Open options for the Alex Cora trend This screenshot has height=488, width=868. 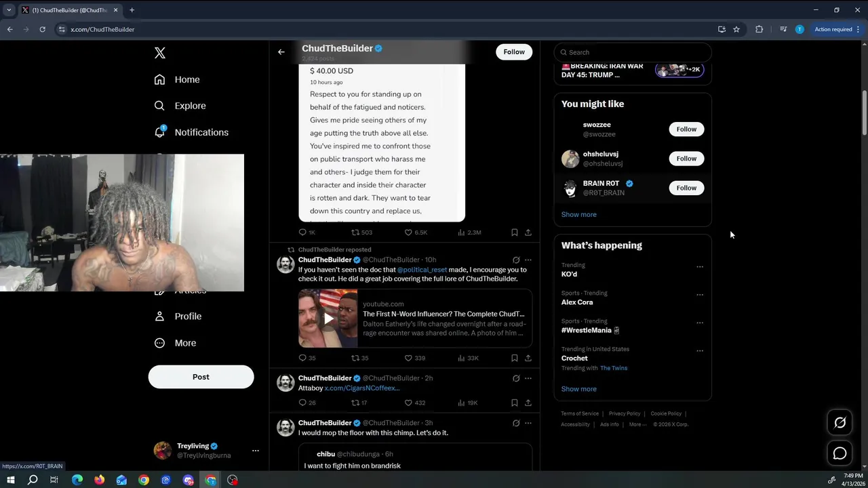700,295
